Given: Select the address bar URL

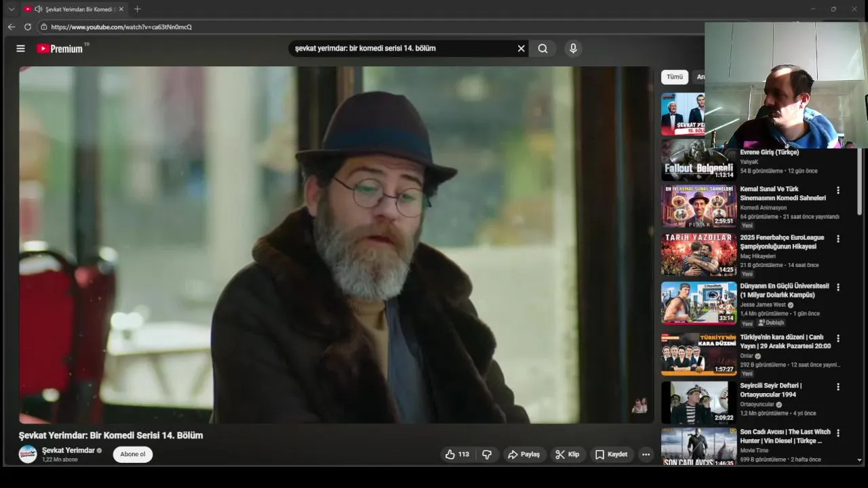Looking at the screenshot, I should click(121, 27).
